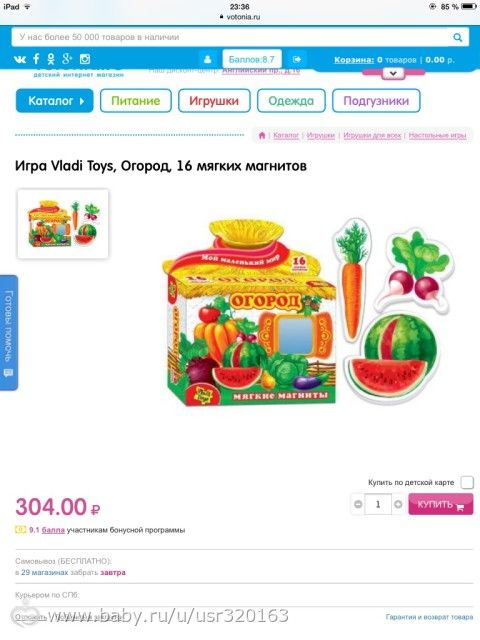Click the search magnifier icon
This screenshot has width=480, height=640.
pyautogui.click(x=458, y=38)
